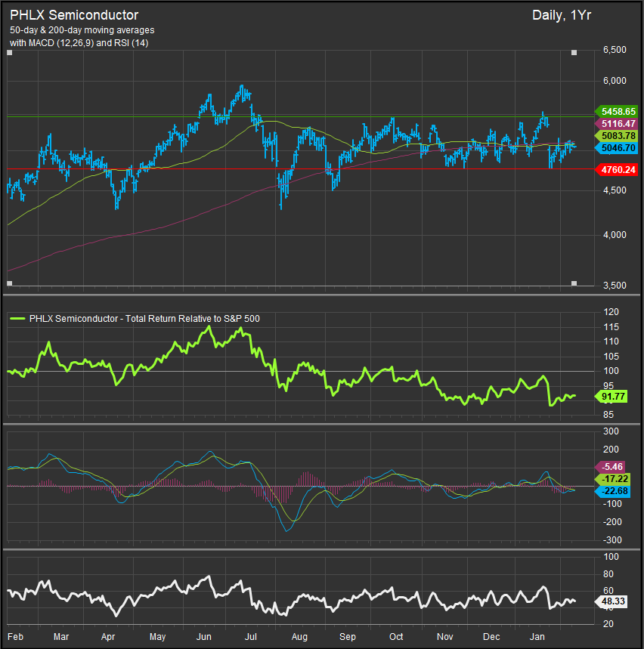Click the 4,000 price axis label
644x649 pixels.
(x=615, y=235)
